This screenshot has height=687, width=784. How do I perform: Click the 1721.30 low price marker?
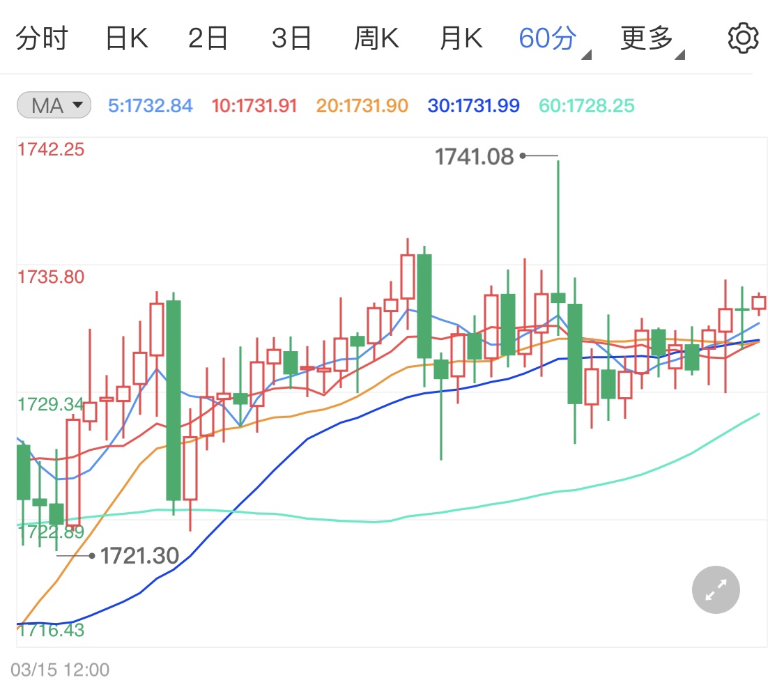tap(139, 555)
